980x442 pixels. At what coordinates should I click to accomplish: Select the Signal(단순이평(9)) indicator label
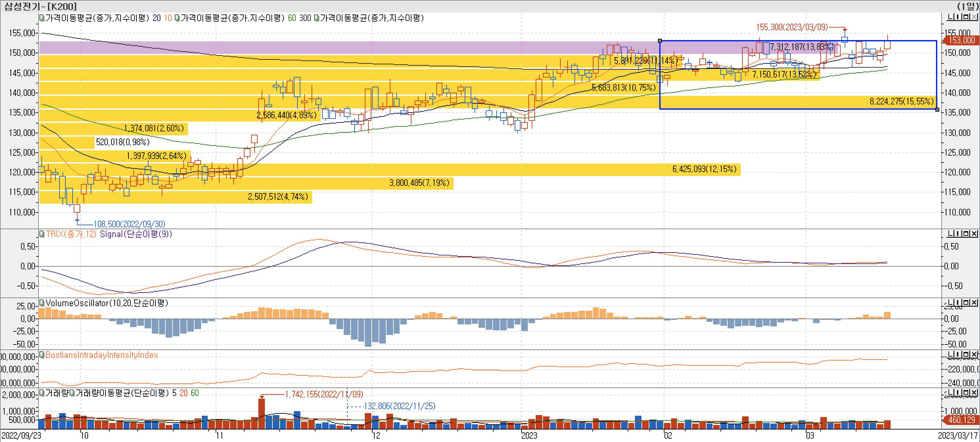tap(135, 234)
